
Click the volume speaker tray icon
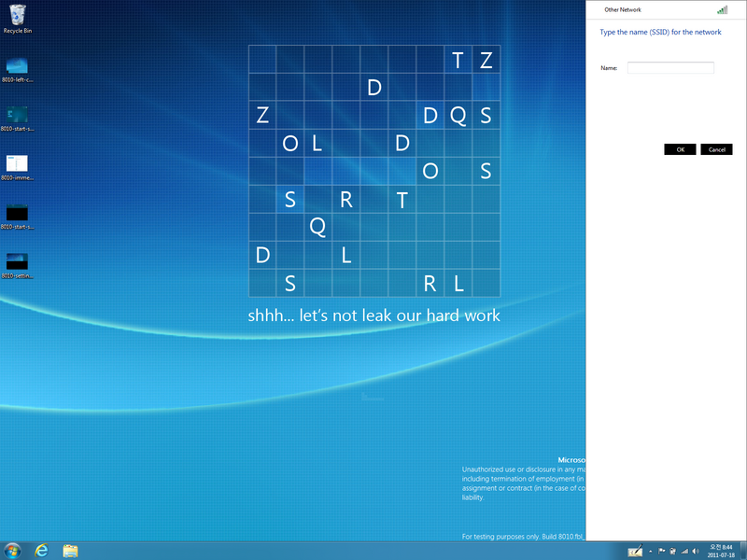696,551
